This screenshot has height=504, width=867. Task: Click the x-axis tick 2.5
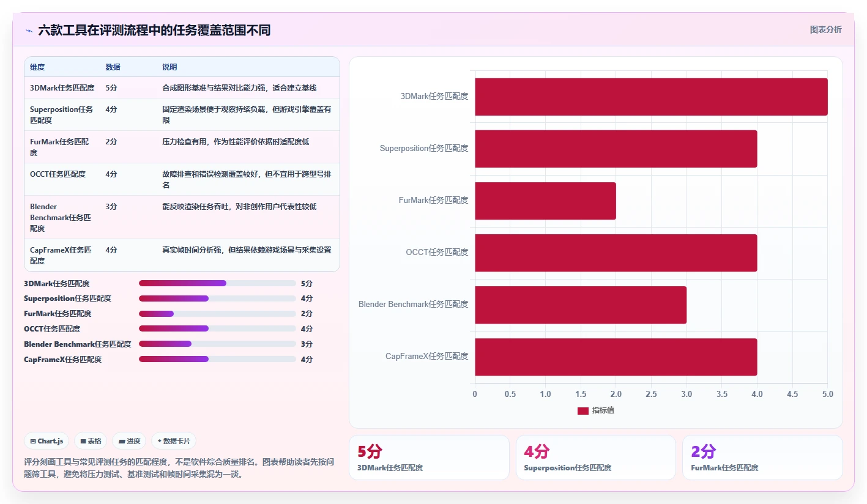(x=651, y=395)
